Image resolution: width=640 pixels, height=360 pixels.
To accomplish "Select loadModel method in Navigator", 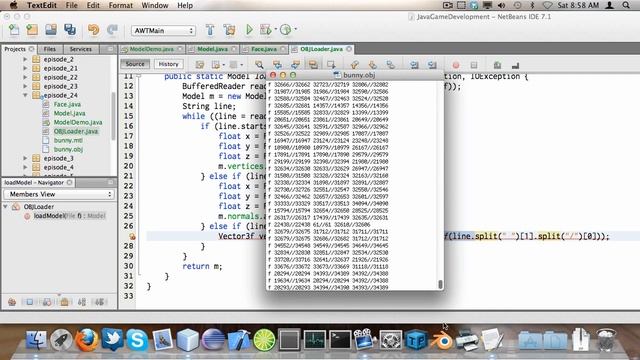I will 69,216.
